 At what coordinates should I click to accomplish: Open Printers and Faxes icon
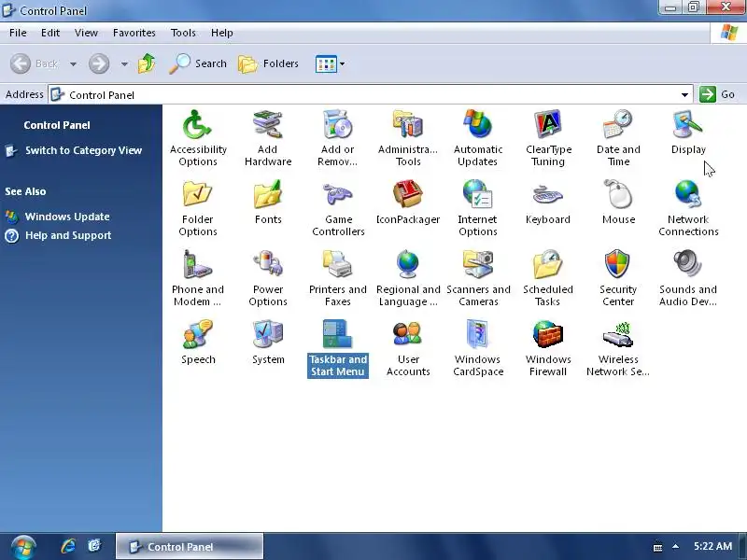[x=337, y=278]
